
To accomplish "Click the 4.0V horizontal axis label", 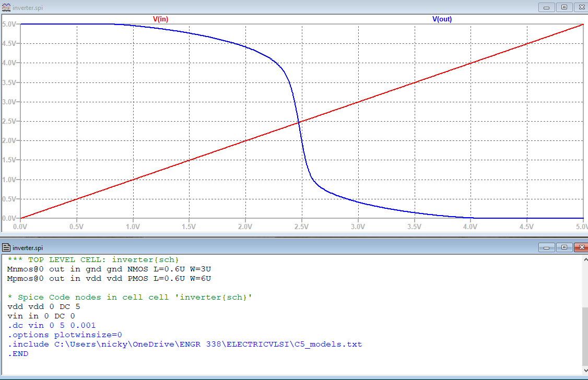I will tap(471, 227).
